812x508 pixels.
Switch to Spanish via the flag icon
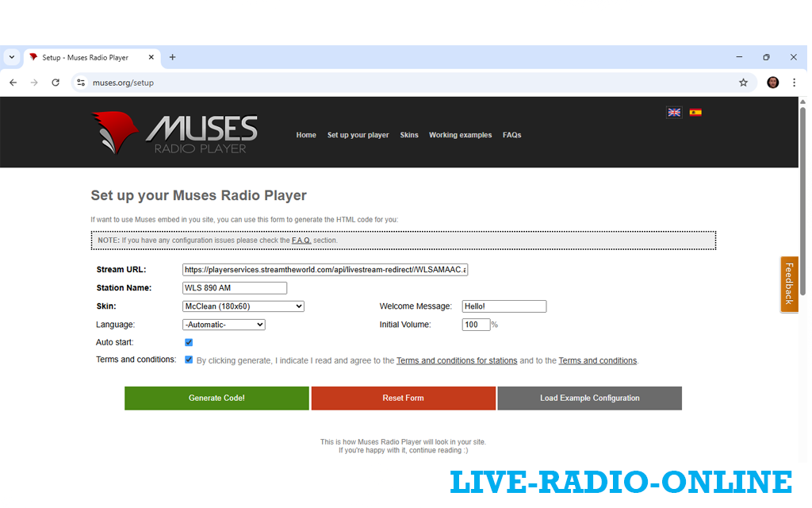point(695,113)
